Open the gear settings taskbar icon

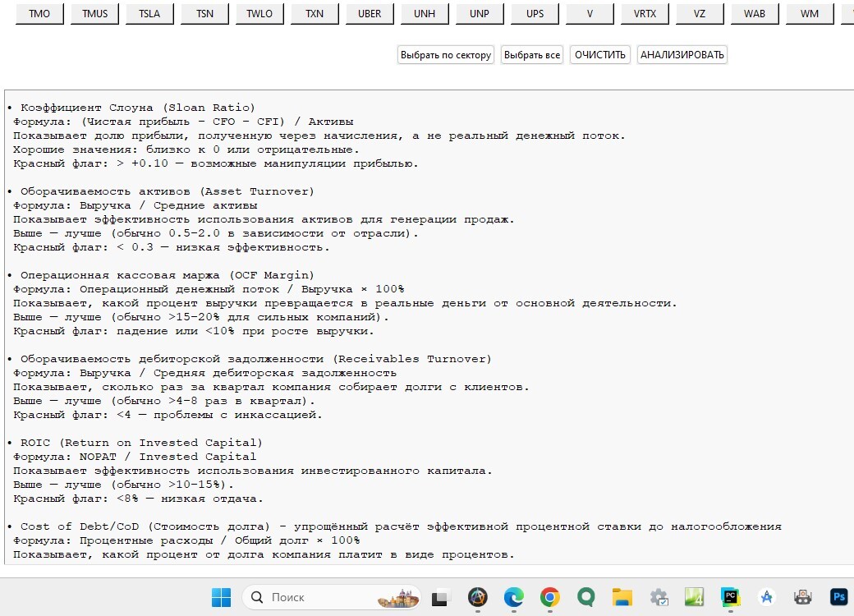coord(659,597)
